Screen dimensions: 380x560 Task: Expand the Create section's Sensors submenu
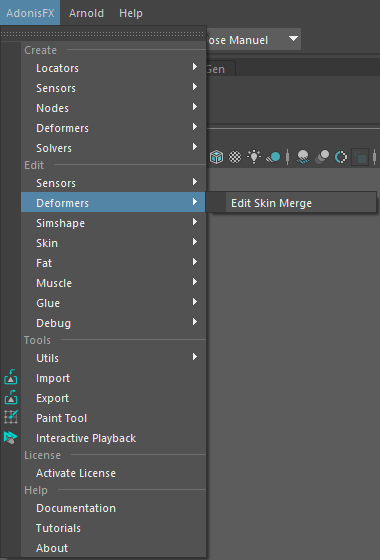point(113,88)
